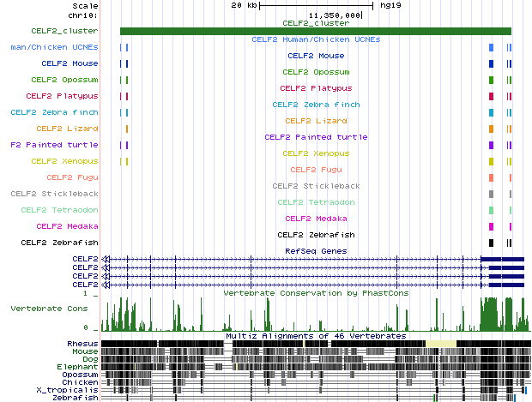Image resolution: width=532 pixels, height=402 pixels.
Task: Open the centered RefSeq Genes track title
Action: (x=316, y=250)
